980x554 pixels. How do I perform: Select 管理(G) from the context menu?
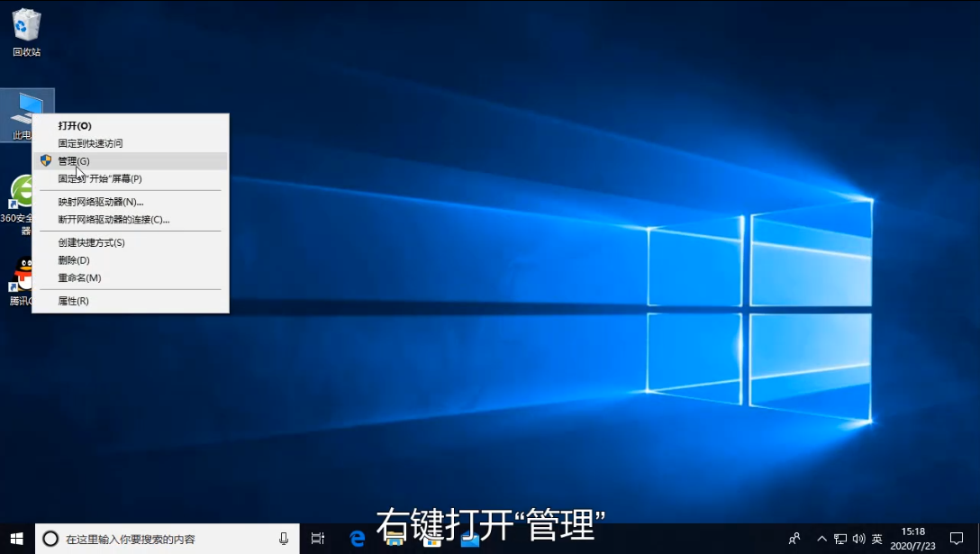[x=74, y=161]
